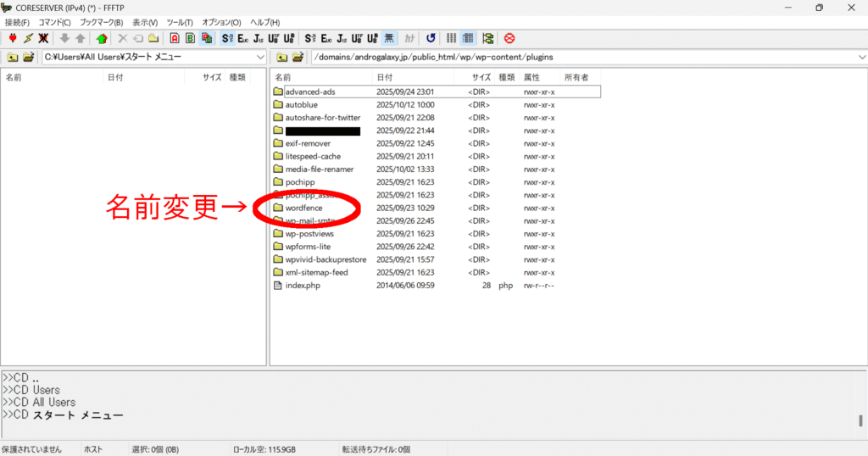Open the 接続(F) menu
This screenshot has width=868, height=456.
click(17, 22)
